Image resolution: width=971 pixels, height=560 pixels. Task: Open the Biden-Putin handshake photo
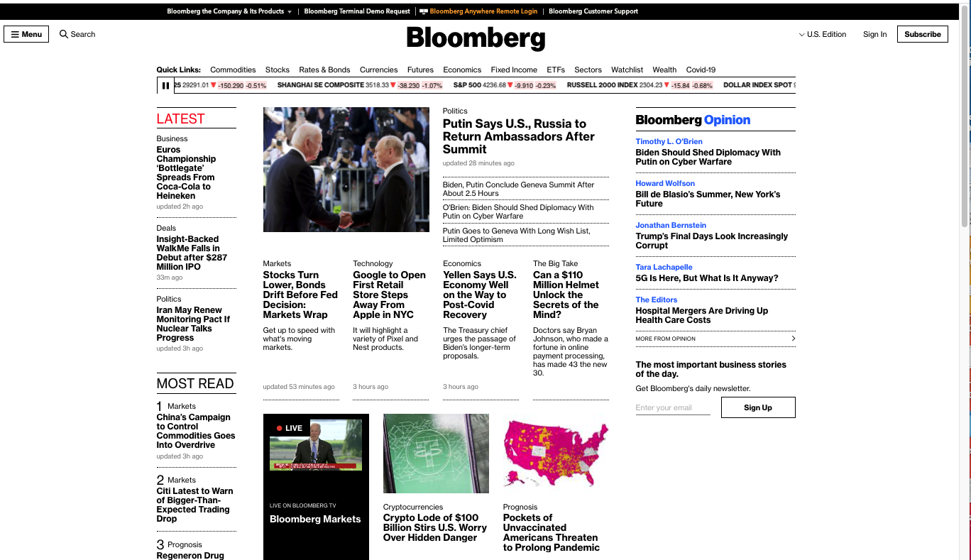(x=346, y=170)
